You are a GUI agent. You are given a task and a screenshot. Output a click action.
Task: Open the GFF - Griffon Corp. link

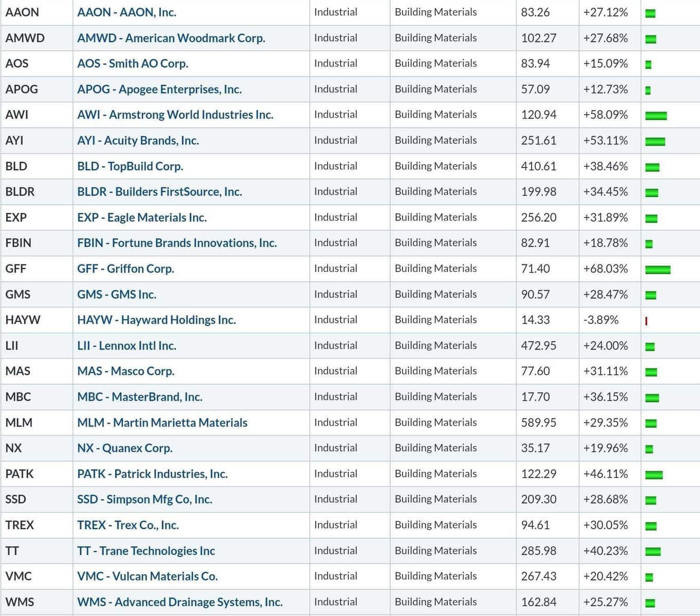tap(125, 269)
